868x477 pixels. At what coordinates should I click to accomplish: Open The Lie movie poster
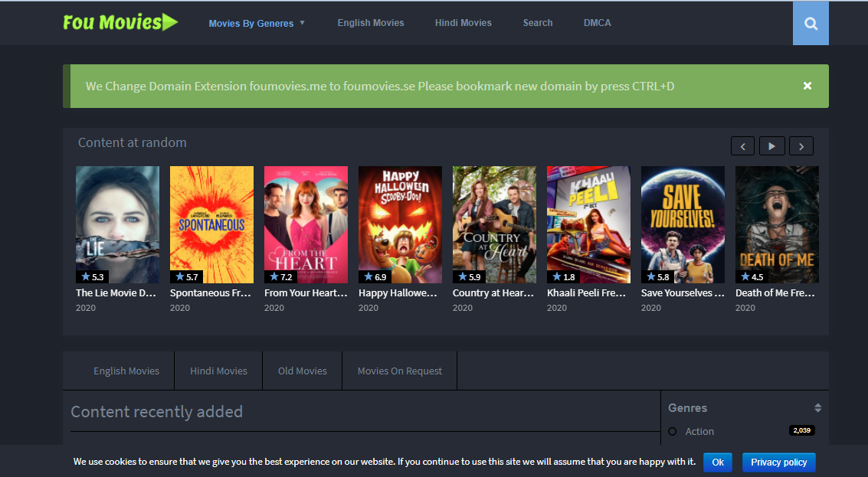pyautogui.click(x=117, y=224)
